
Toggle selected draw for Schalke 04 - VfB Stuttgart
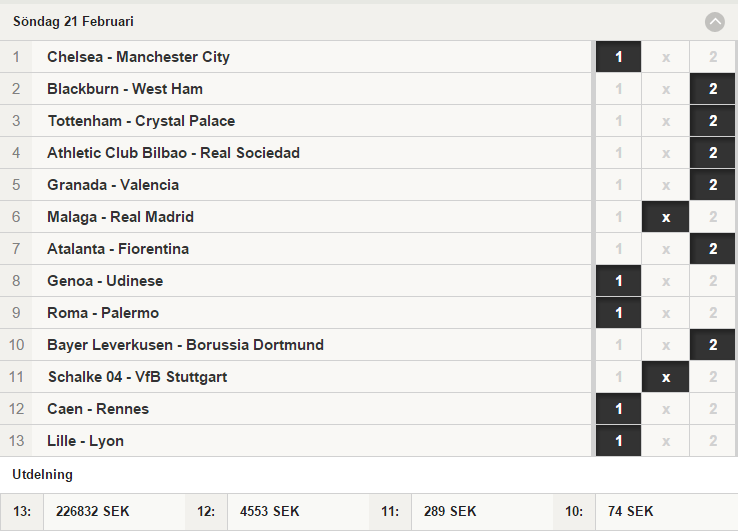click(666, 377)
